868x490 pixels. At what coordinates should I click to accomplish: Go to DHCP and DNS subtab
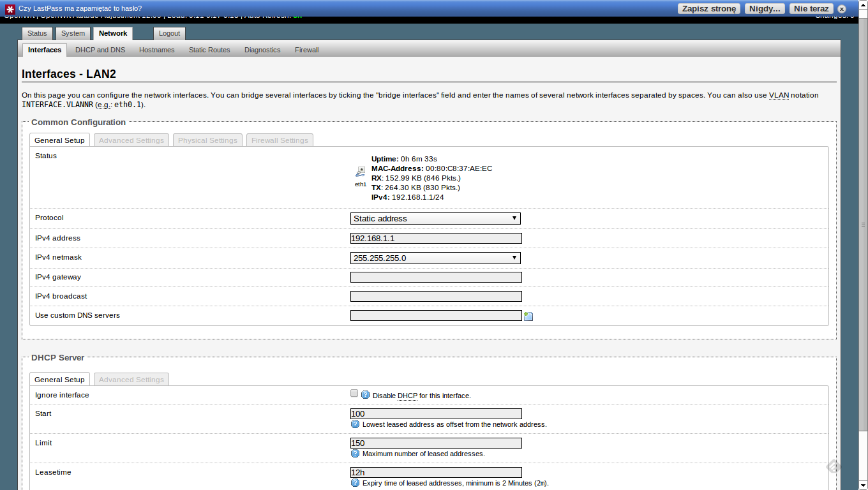click(x=100, y=50)
